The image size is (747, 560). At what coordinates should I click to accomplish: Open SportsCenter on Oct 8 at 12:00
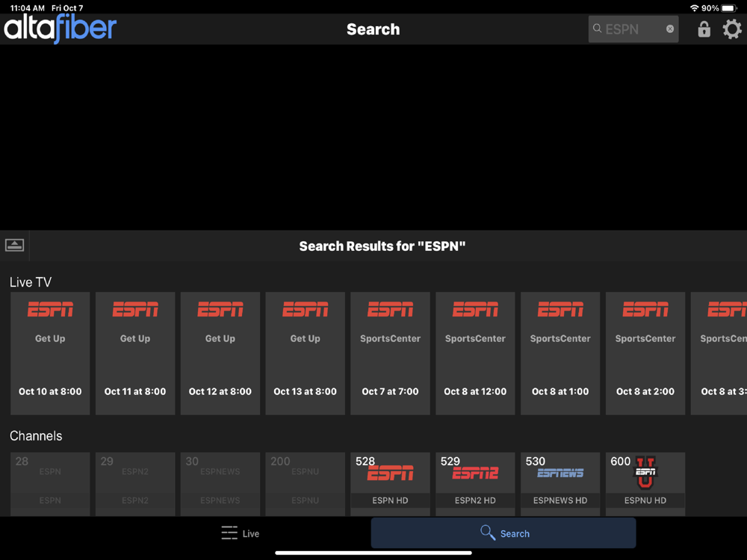click(x=475, y=353)
